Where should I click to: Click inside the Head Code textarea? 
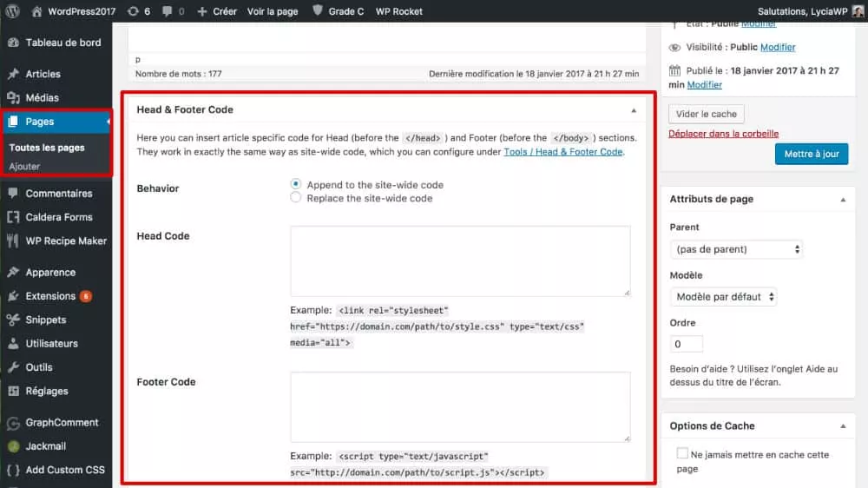coord(460,260)
